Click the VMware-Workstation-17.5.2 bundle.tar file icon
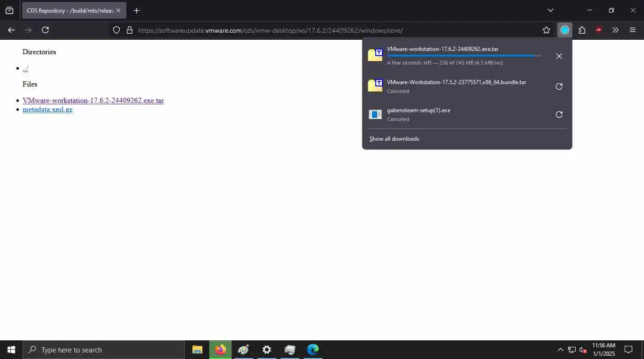 375,86
